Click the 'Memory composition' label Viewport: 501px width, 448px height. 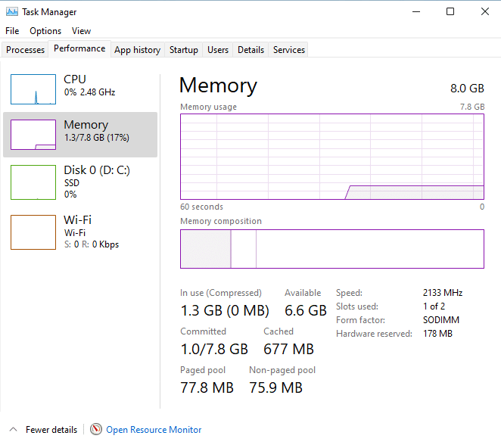click(221, 221)
